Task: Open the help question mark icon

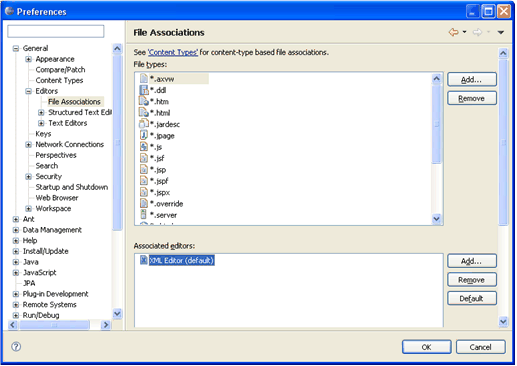Action: tap(16, 347)
